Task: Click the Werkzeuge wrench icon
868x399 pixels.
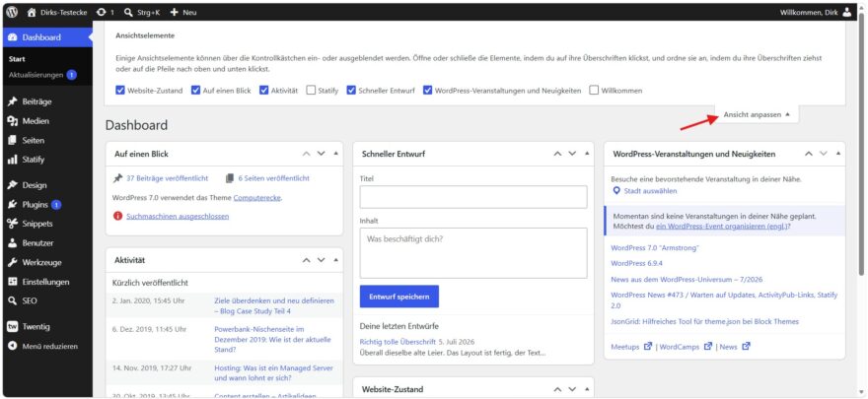Action: click(13, 262)
